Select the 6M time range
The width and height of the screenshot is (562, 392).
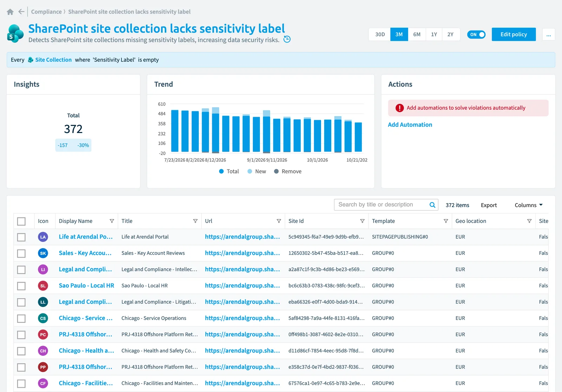point(417,34)
